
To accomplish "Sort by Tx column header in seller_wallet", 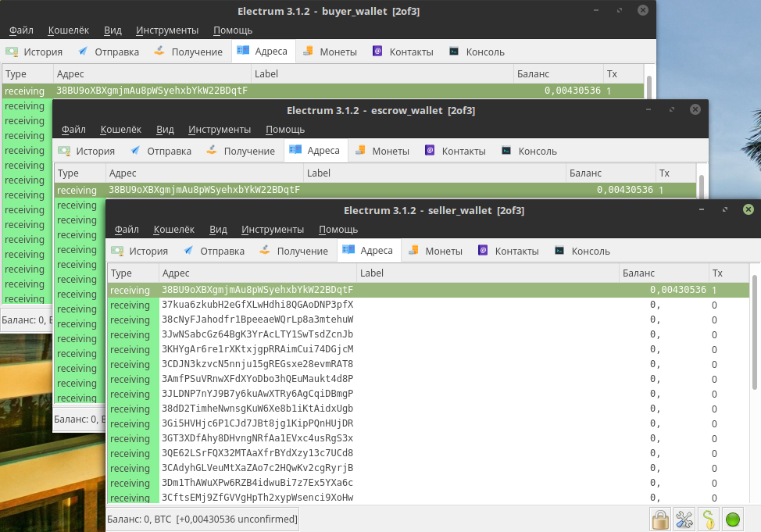I will 729,273.
